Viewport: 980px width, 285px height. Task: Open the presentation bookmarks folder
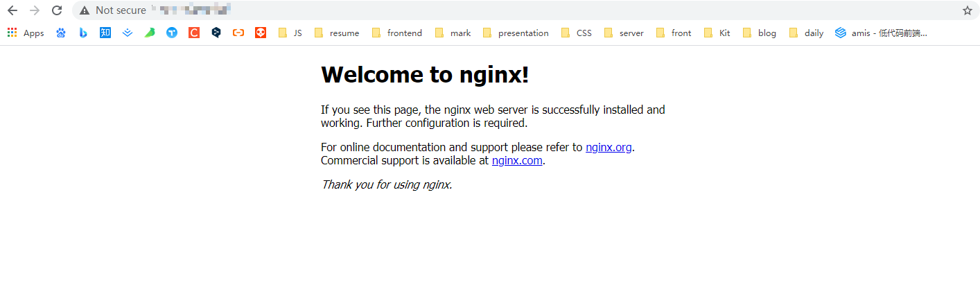516,33
